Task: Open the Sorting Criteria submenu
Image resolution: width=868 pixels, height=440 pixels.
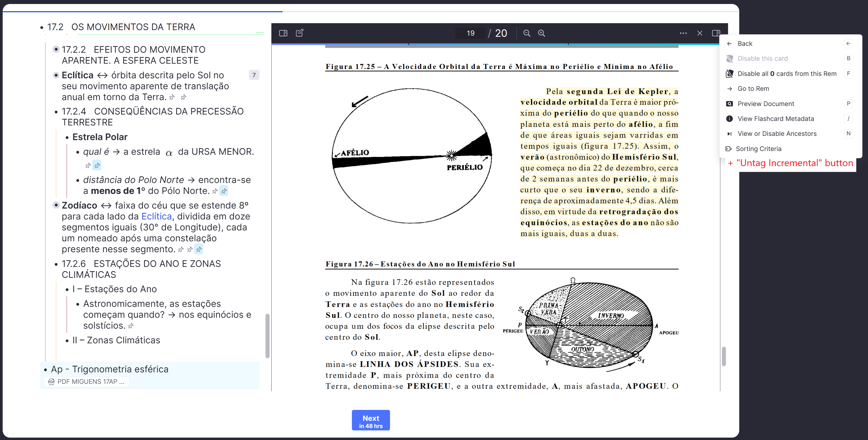Action: [758, 148]
